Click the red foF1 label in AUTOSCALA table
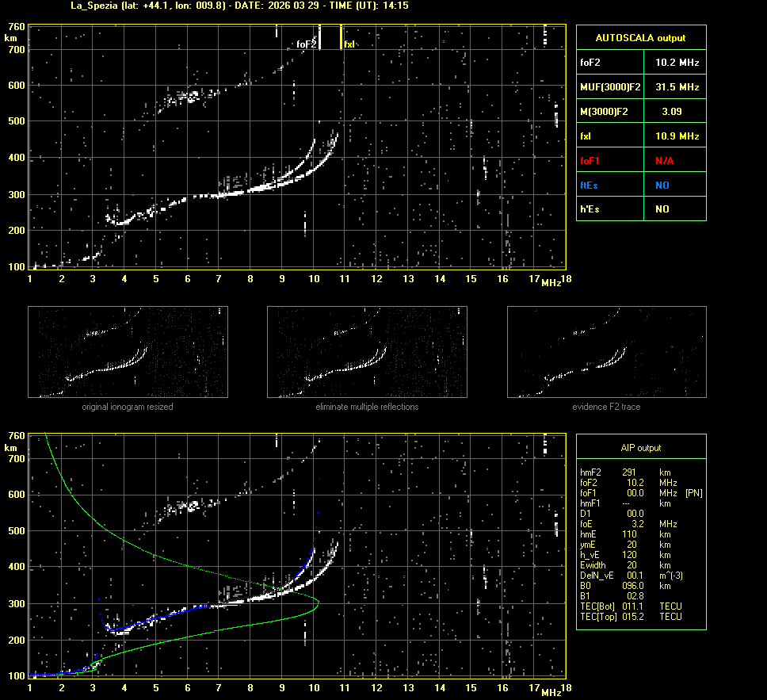Viewport: 767px width, 700px height. 590,161
